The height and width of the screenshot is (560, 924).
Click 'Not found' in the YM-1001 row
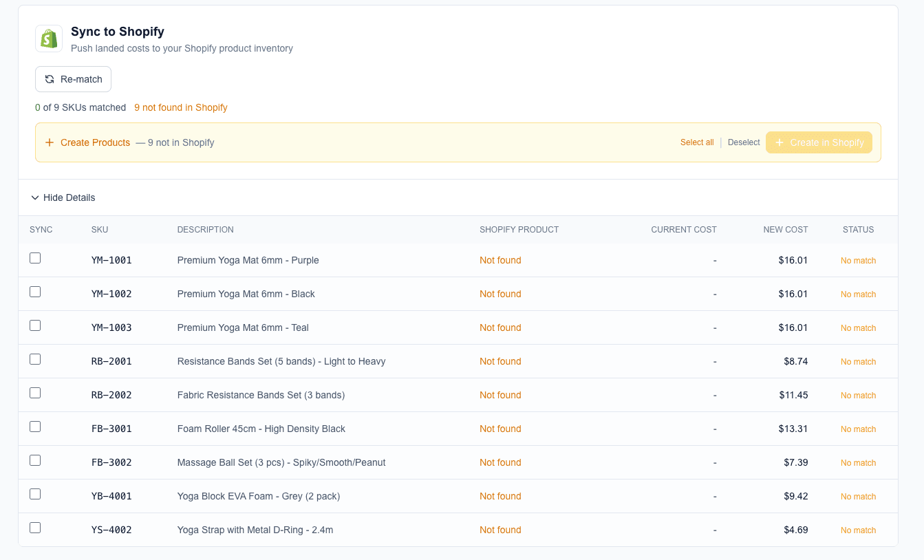pos(500,260)
